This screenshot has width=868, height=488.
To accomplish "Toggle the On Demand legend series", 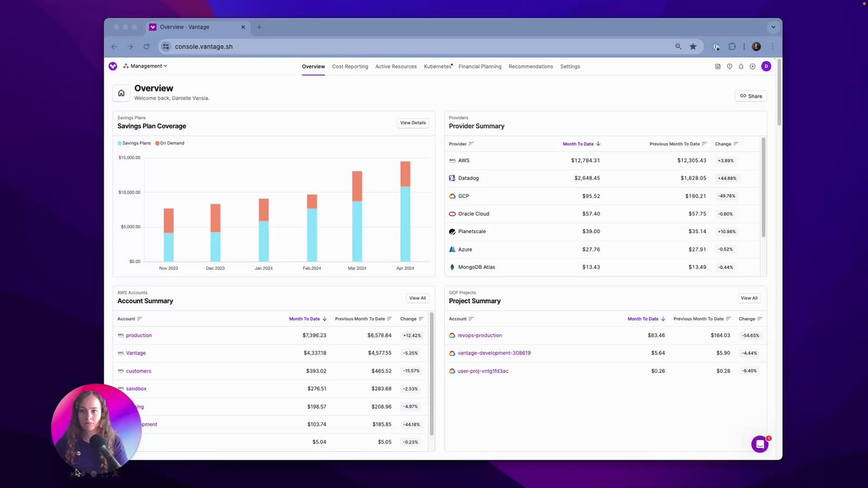I will 170,143.
